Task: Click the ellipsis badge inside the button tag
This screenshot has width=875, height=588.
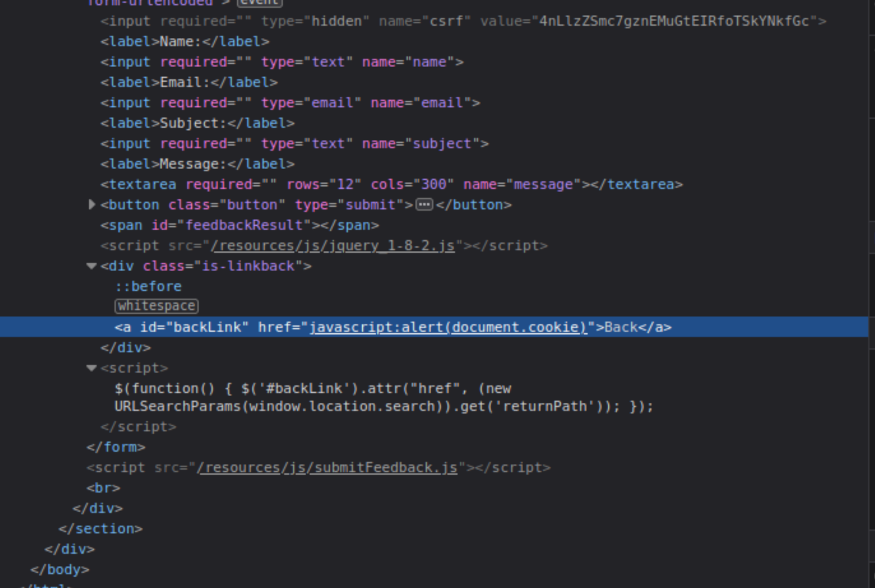Action: tap(424, 205)
